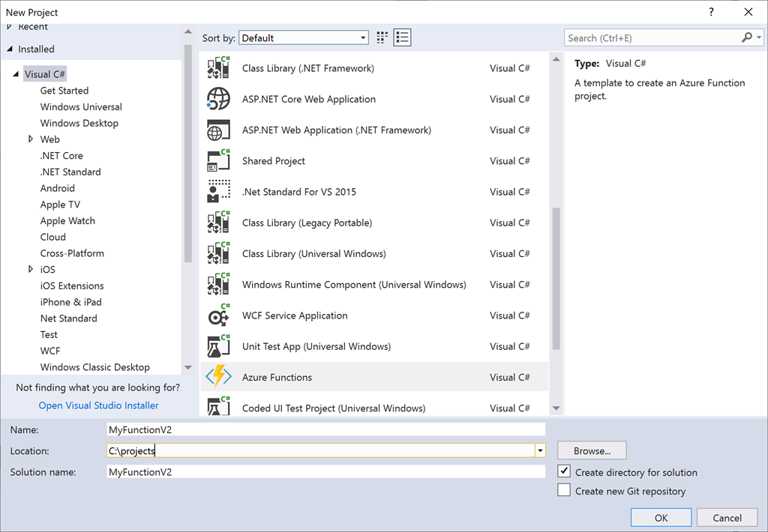The height and width of the screenshot is (532, 768).
Task: Click the .Net Standard For VS 2015 icon
Action: click(218, 191)
